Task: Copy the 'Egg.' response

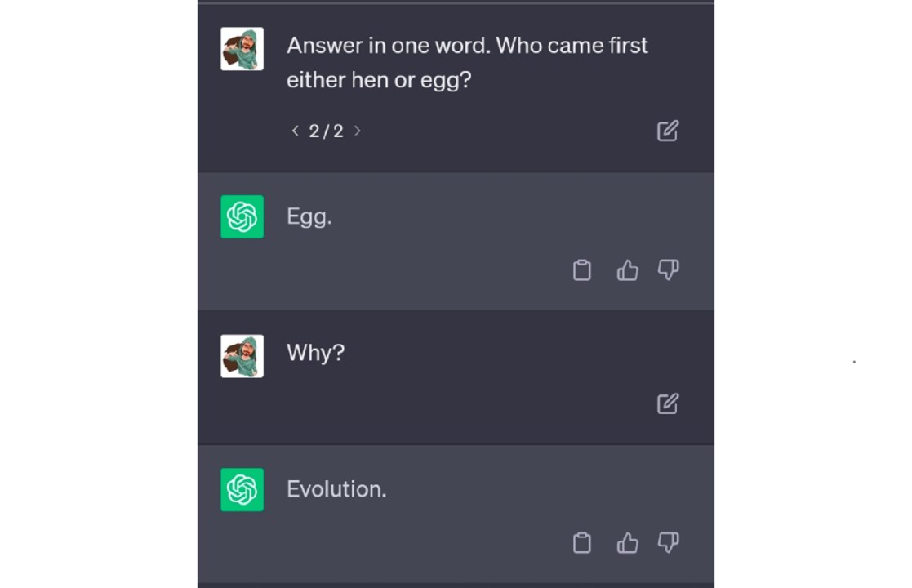Action: tap(581, 270)
